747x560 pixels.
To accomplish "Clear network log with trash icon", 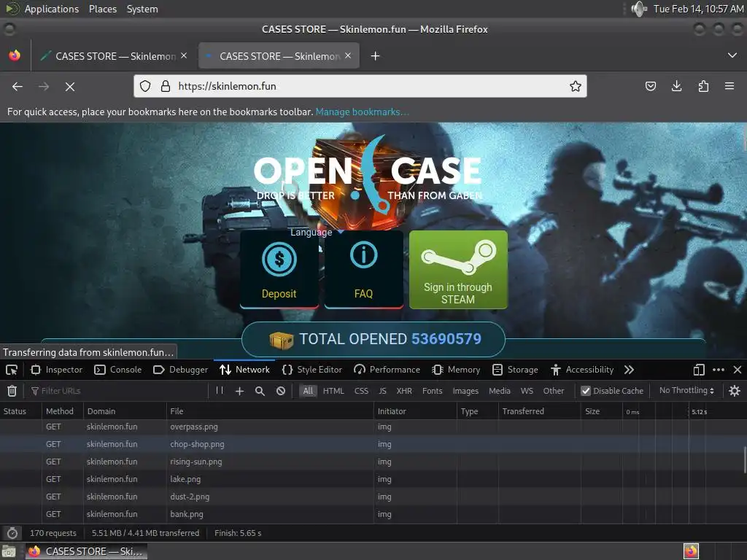I will 12,391.
